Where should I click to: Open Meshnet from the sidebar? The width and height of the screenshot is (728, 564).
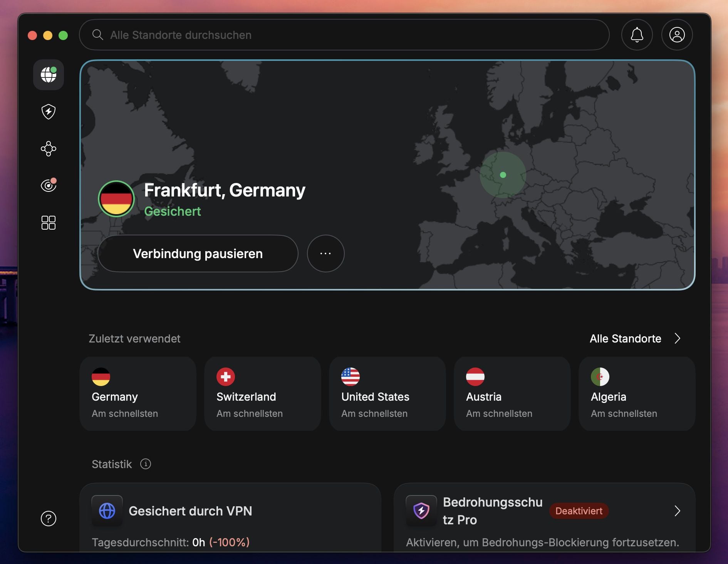coord(48,148)
